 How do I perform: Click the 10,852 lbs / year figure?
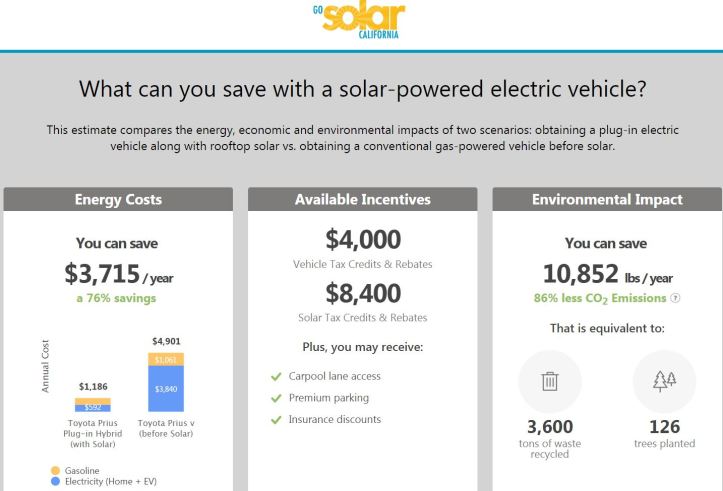pos(607,273)
